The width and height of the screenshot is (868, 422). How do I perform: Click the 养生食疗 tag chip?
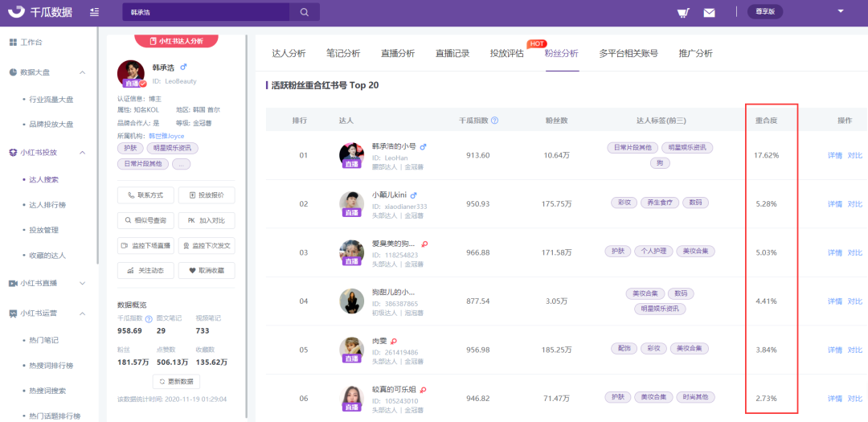(x=659, y=203)
